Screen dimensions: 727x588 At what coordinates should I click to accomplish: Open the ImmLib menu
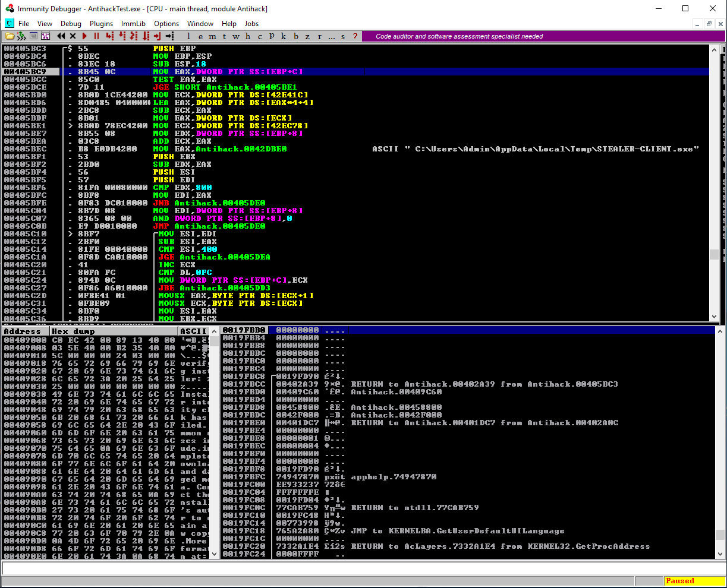[x=133, y=24]
